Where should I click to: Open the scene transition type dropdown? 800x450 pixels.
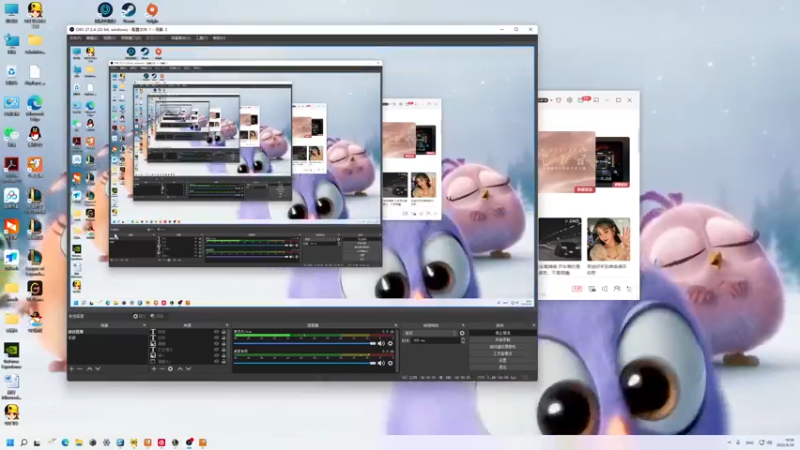click(430, 333)
